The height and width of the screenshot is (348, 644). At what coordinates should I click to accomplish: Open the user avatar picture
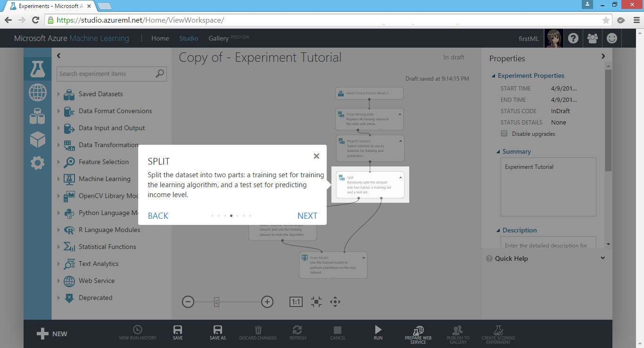553,38
